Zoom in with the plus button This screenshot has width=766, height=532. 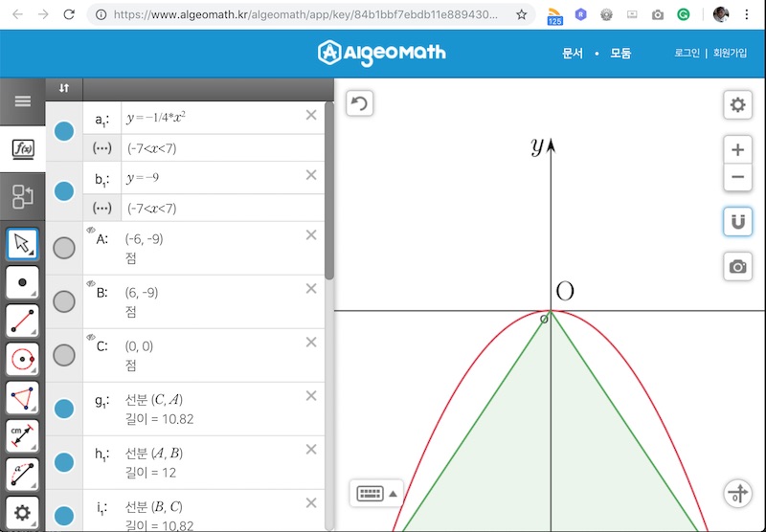[737, 150]
